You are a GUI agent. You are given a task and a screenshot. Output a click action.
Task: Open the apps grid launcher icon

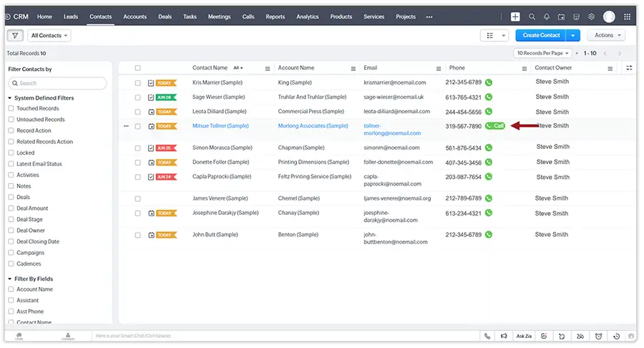coord(627,17)
